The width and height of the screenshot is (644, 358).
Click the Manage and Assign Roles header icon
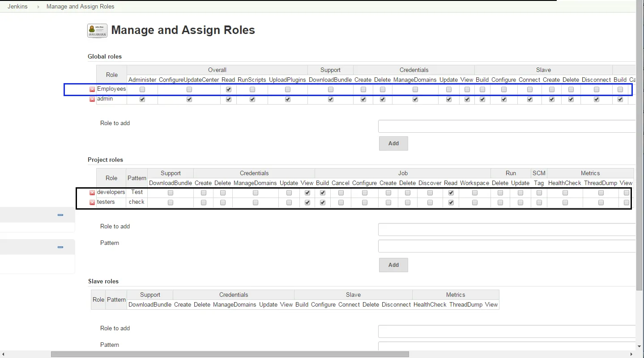coord(97,31)
